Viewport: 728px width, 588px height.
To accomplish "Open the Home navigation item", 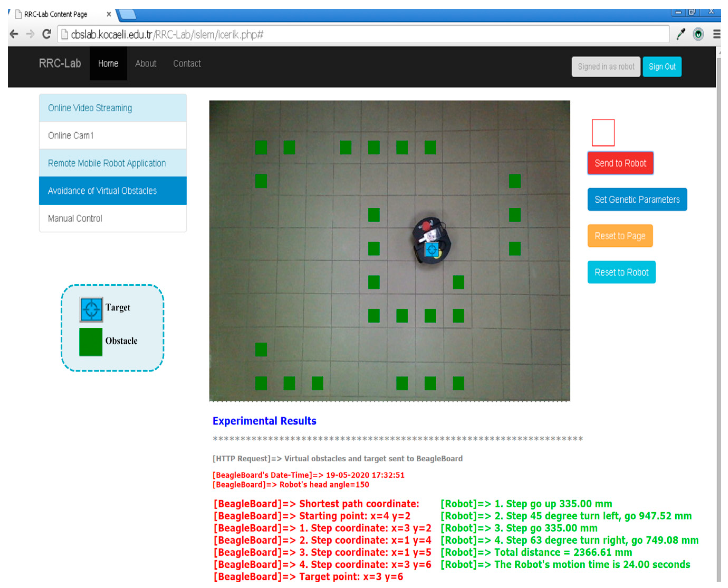I will 108,63.
